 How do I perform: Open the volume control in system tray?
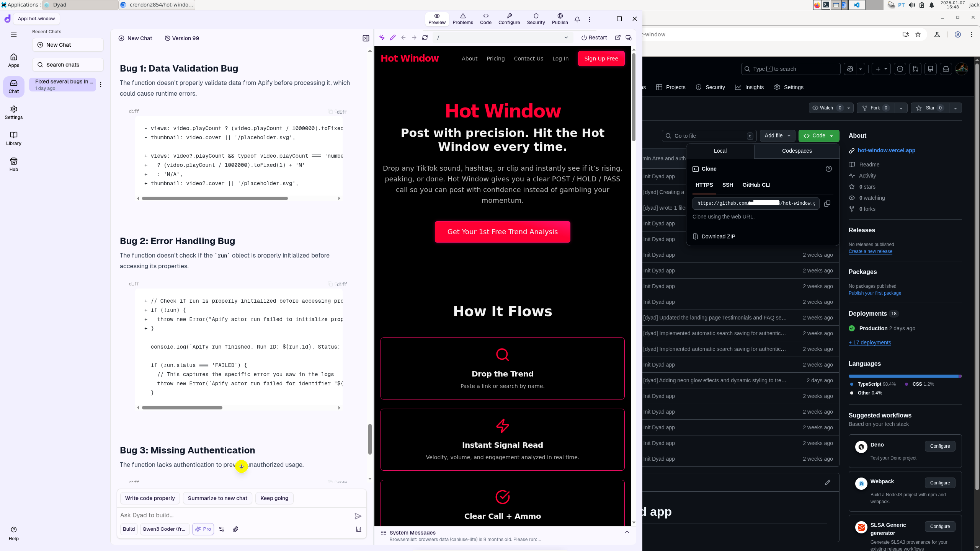click(x=912, y=5)
